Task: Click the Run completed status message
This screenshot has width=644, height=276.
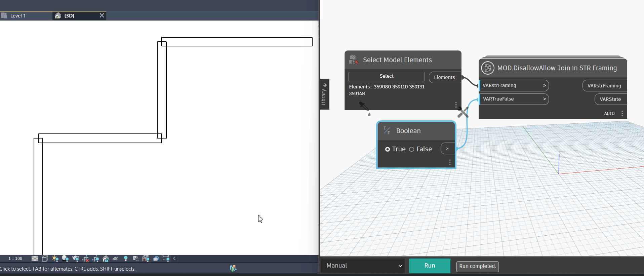Action: (x=477, y=266)
